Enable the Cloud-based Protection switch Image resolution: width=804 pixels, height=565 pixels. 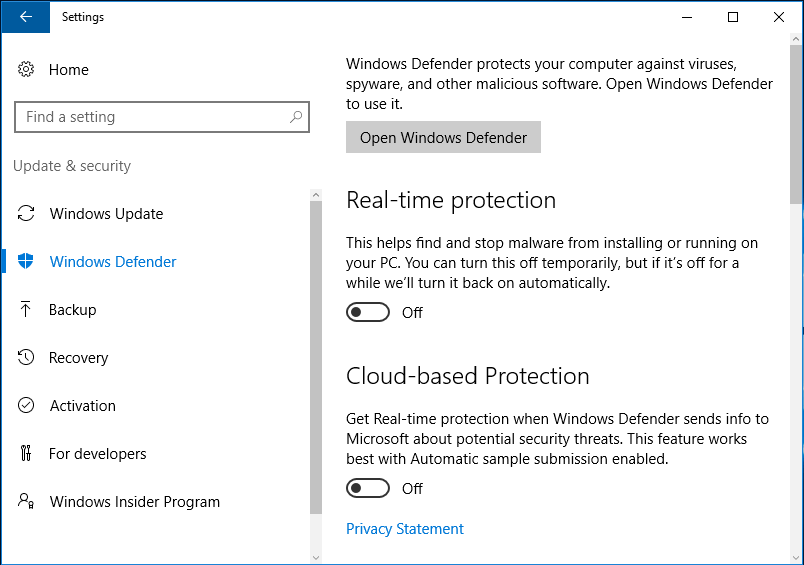click(367, 489)
